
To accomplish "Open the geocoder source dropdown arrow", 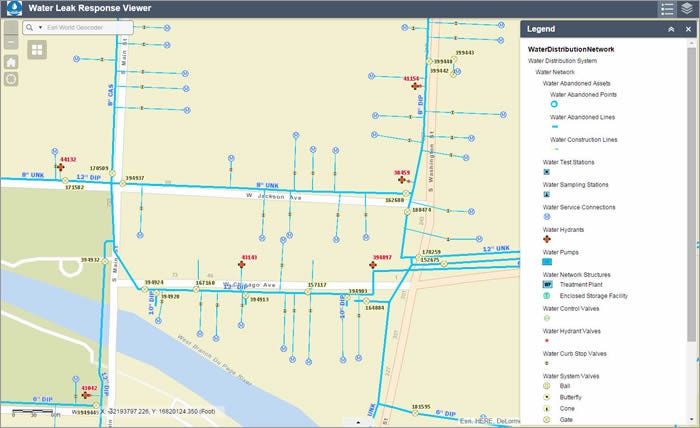I will point(40,28).
